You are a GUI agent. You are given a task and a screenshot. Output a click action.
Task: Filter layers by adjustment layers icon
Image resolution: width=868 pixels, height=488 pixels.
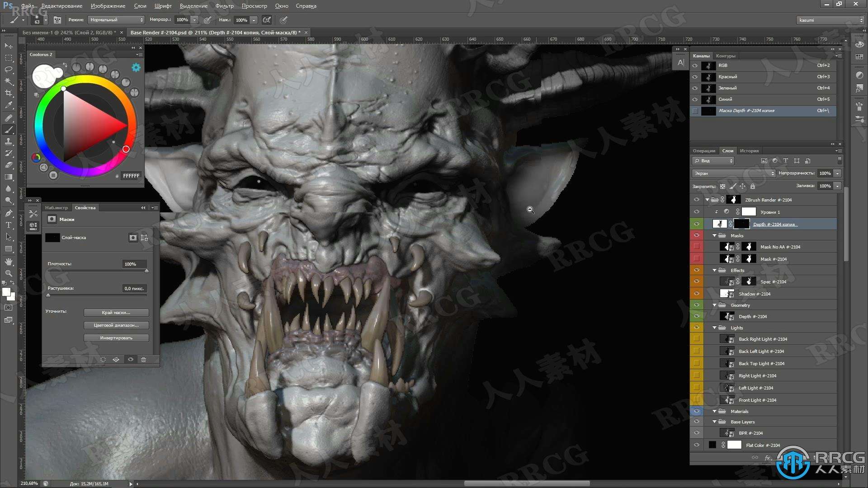click(775, 161)
